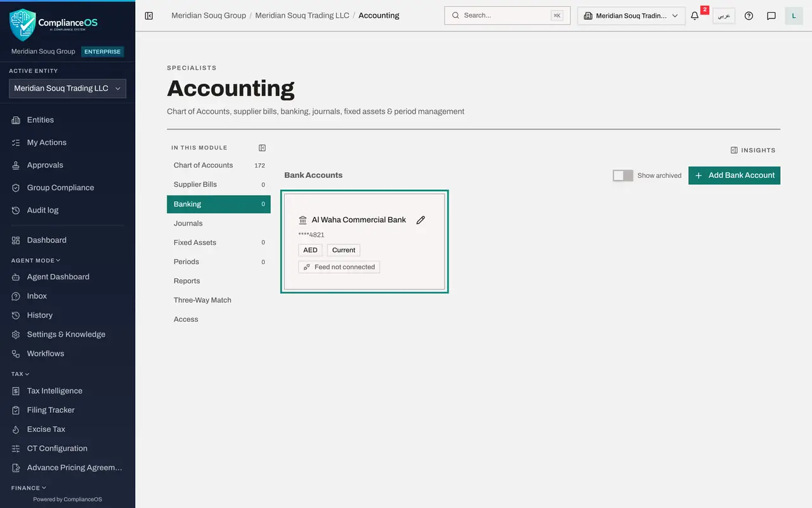This screenshot has width=812, height=508.
Task: Open CT Configuration
Action: pyautogui.click(x=67, y=448)
